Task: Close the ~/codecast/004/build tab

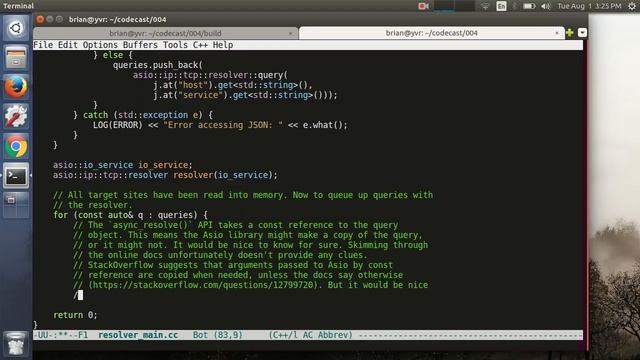Action: [291, 33]
